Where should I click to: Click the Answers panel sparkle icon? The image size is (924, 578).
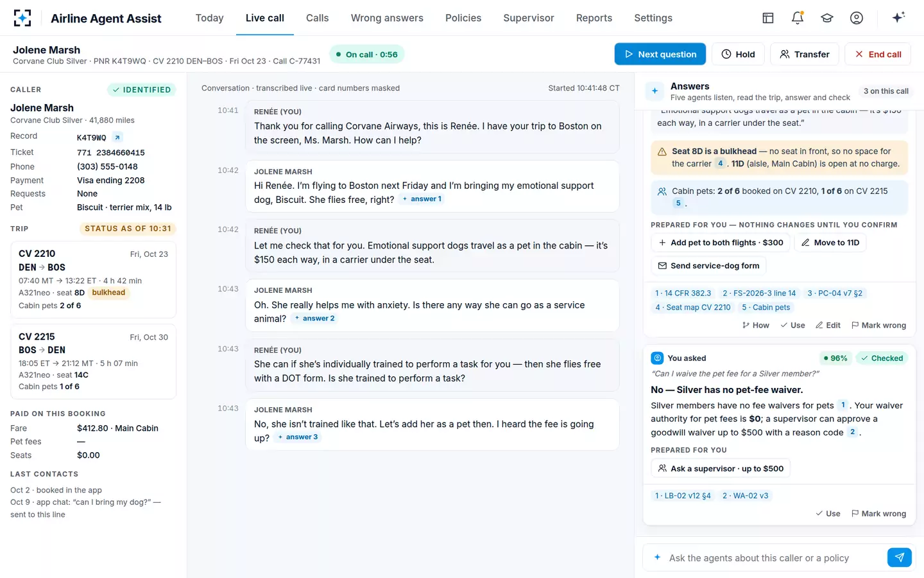[654, 91]
